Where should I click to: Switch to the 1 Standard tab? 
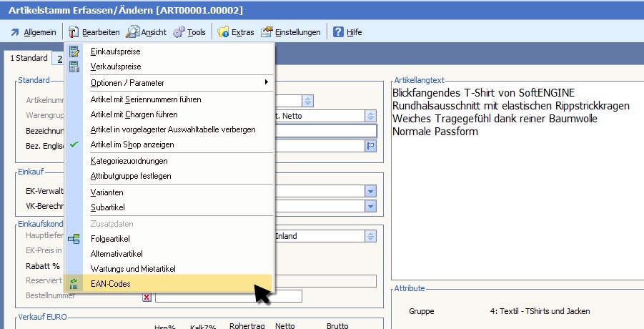29,59
